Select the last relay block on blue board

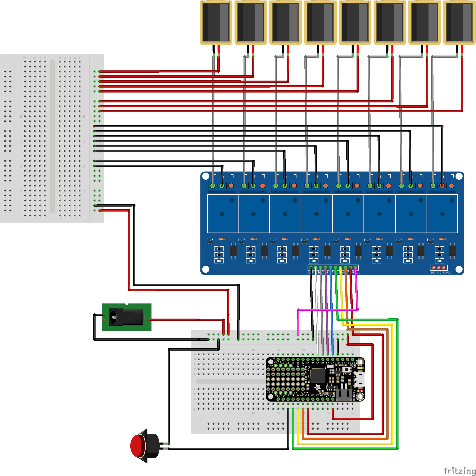pos(442,213)
